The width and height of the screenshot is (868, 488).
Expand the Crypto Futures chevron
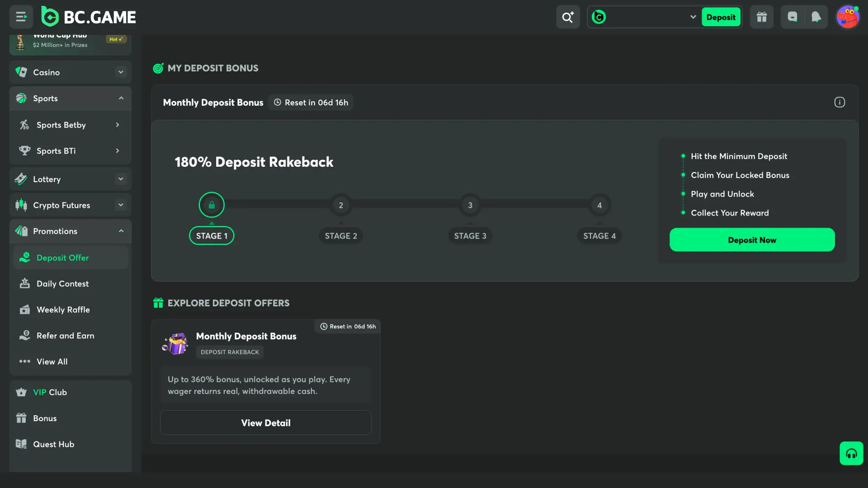coord(121,205)
